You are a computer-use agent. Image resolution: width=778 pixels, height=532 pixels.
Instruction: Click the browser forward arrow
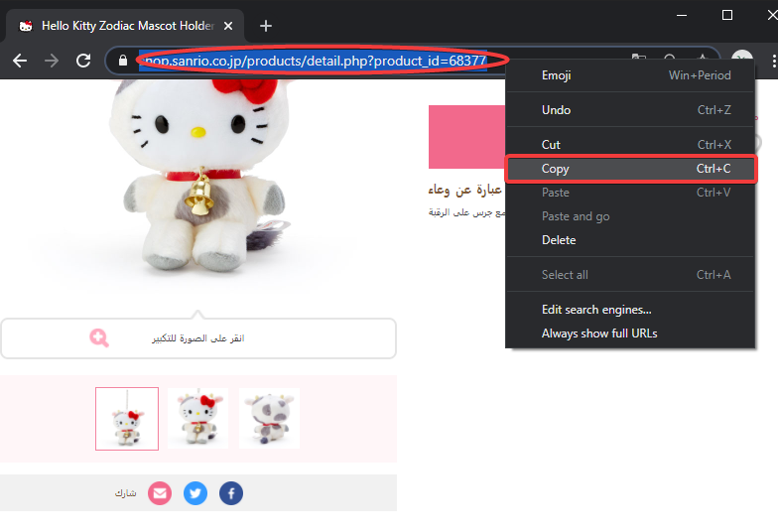point(52,61)
